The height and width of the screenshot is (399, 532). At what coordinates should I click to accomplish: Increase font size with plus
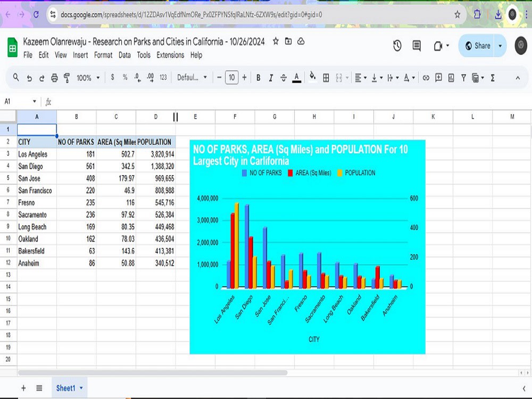(244, 78)
